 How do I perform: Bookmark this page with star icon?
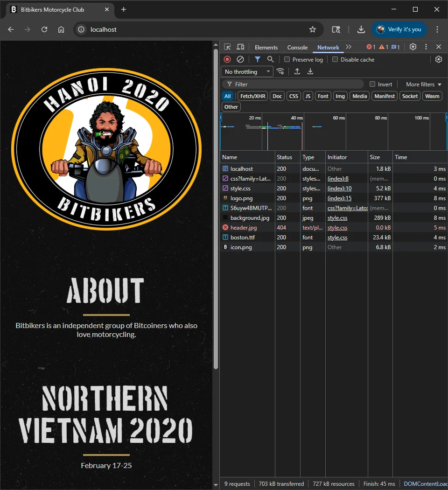[312, 29]
